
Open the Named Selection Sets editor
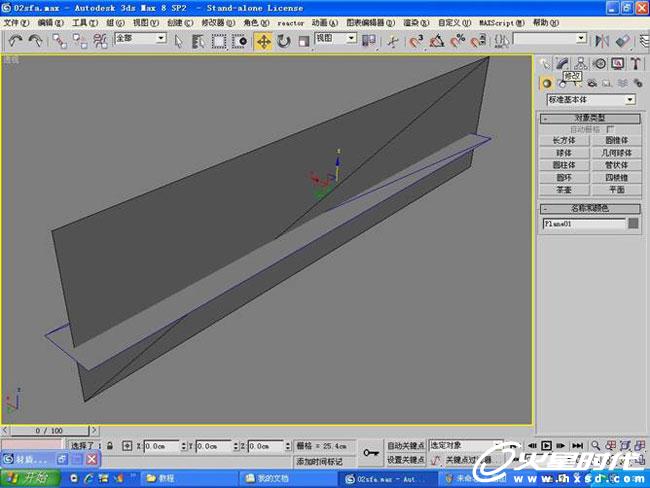[502, 41]
